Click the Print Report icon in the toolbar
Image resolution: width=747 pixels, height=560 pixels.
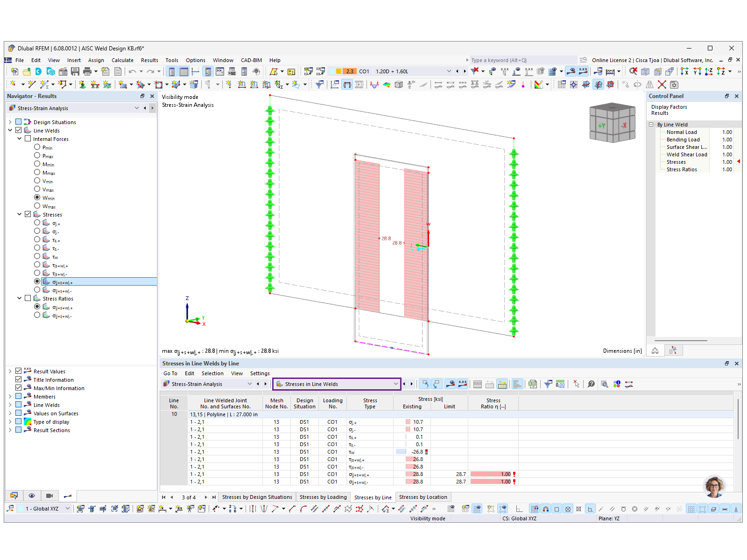[87, 71]
